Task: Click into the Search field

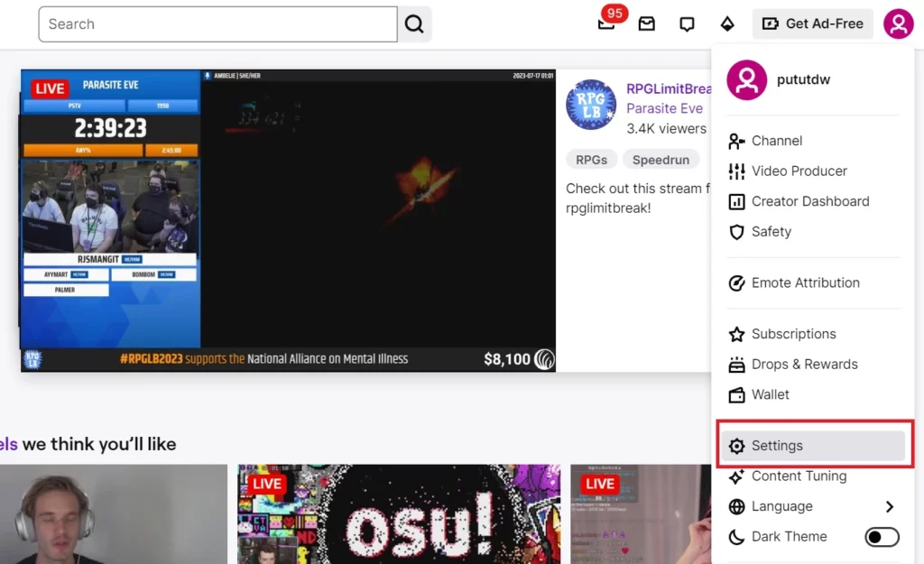Action: pyautogui.click(x=218, y=24)
